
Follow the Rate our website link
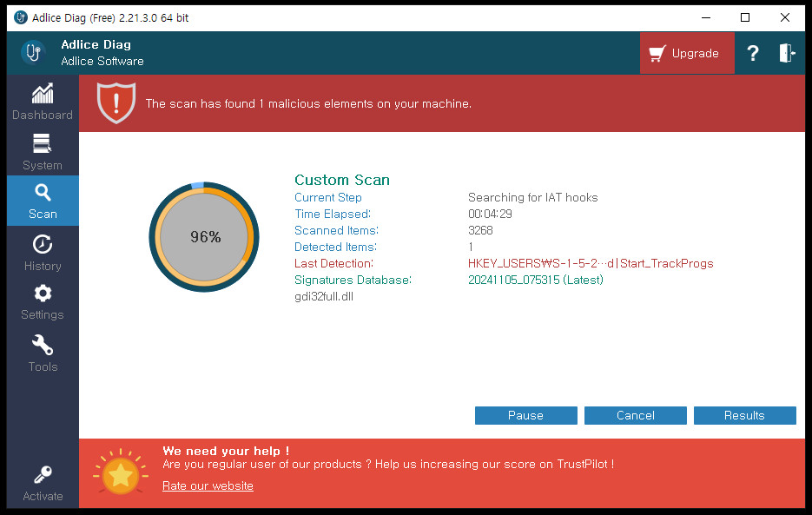[x=208, y=486]
